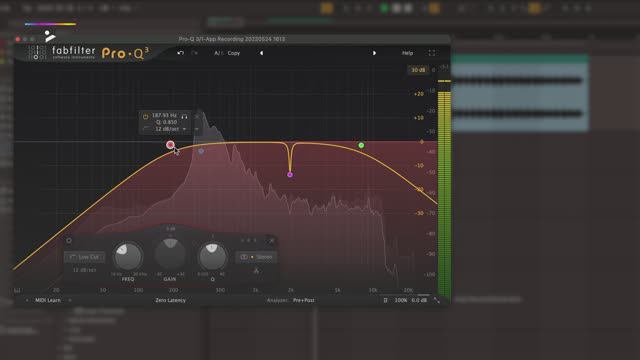The height and width of the screenshot is (360, 640).
Task: Select the green high cut band node
Action: [361, 145]
